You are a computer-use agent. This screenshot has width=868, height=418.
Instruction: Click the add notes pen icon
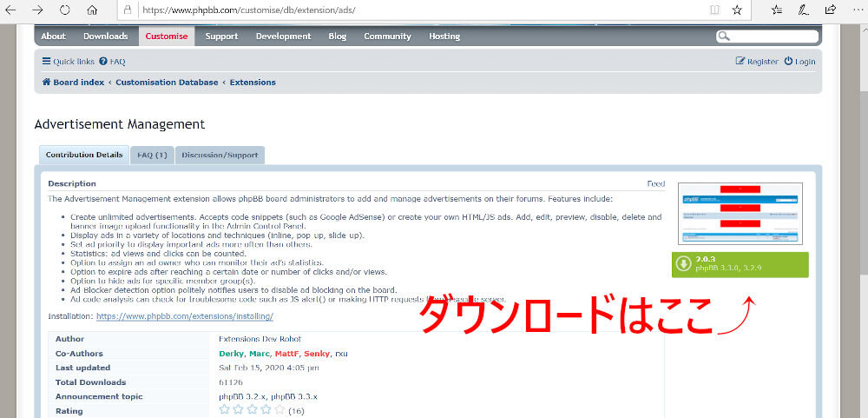pyautogui.click(x=803, y=10)
